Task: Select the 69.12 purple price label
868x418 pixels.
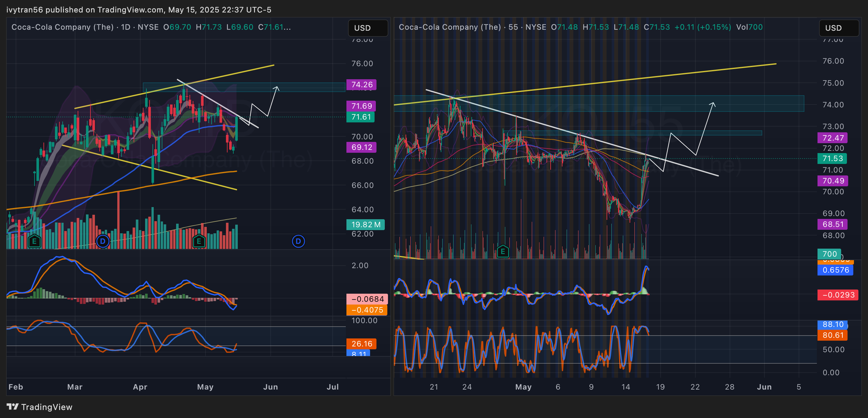Action: pos(361,147)
